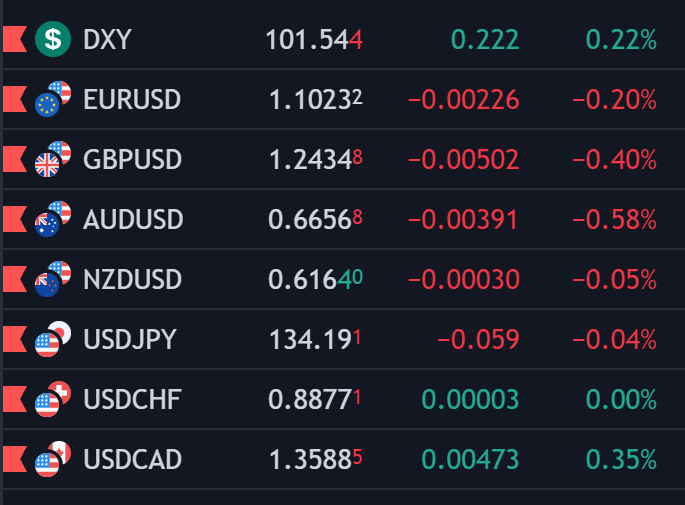Select the EURUSD symbol name
This screenshot has height=505, width=685.
[x=132, y=100]
